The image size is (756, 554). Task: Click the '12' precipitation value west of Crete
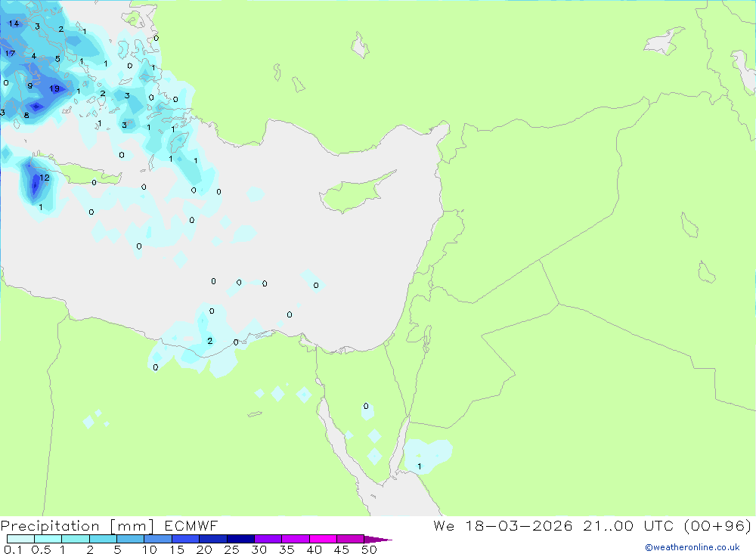pyautogui.click(x=45, y=178)
